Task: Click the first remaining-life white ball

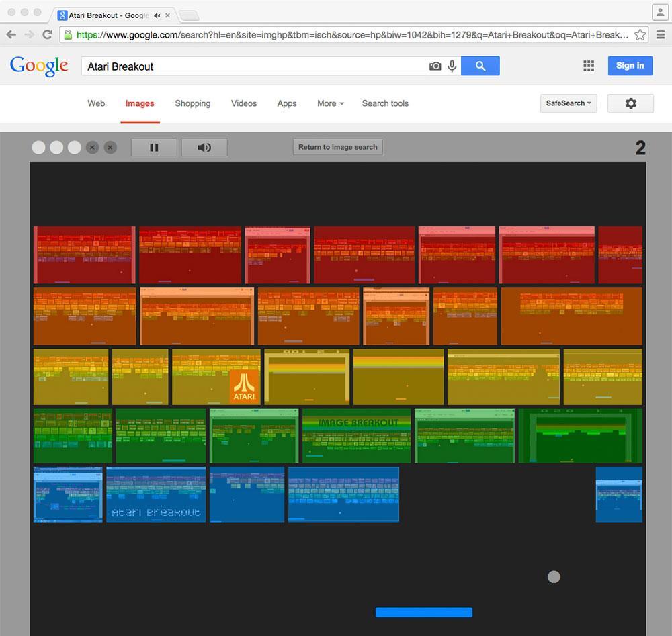Action: click(x=38, y=147)
